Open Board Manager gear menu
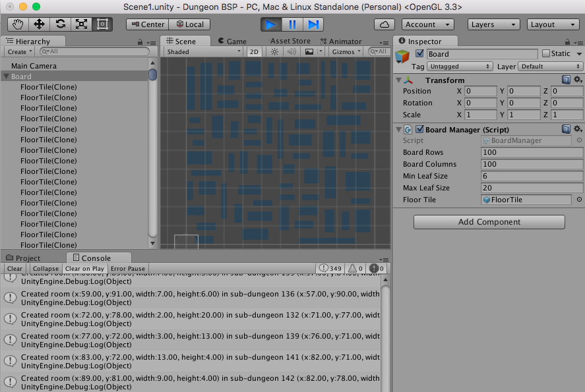The width and height of the screenshot is (585, 392). tap(578, 129)
